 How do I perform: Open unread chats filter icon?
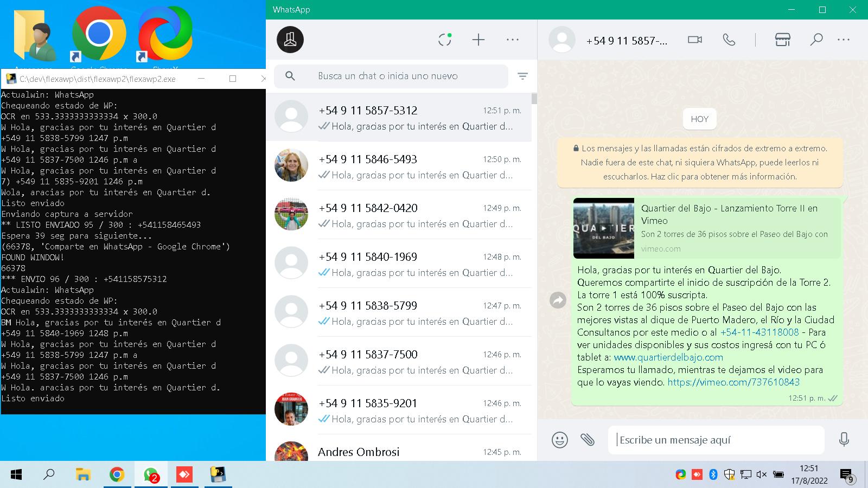point(522,76)
